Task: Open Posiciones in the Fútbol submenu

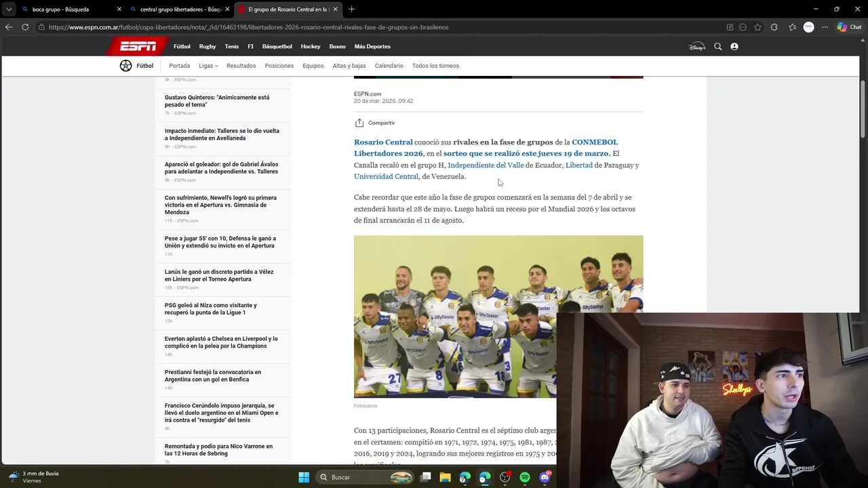Action: (x=279, y=66)
